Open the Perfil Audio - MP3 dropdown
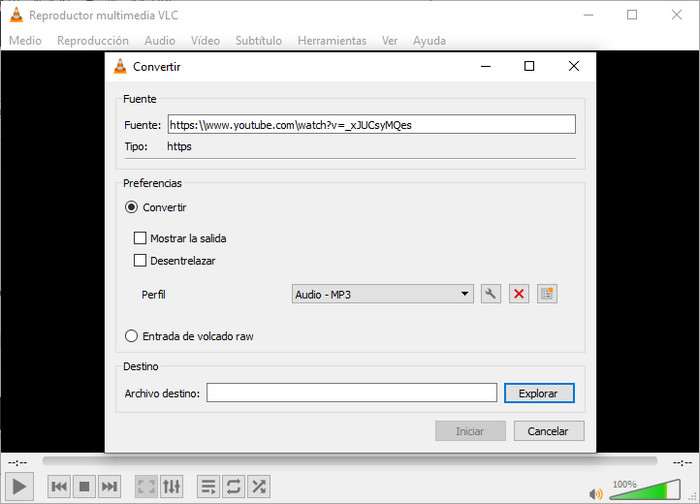 point(383,294)
